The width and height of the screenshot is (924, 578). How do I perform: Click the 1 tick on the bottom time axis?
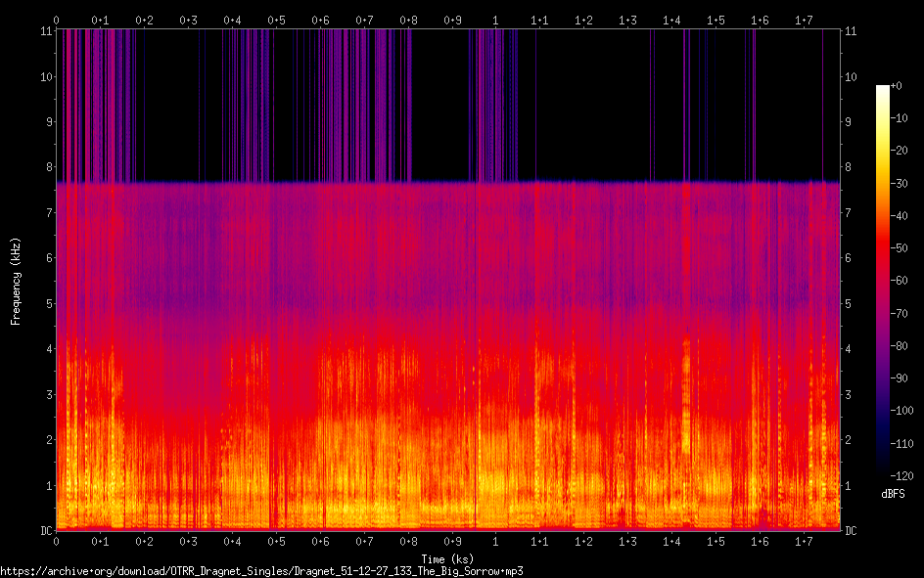click(x=495, y=541)
